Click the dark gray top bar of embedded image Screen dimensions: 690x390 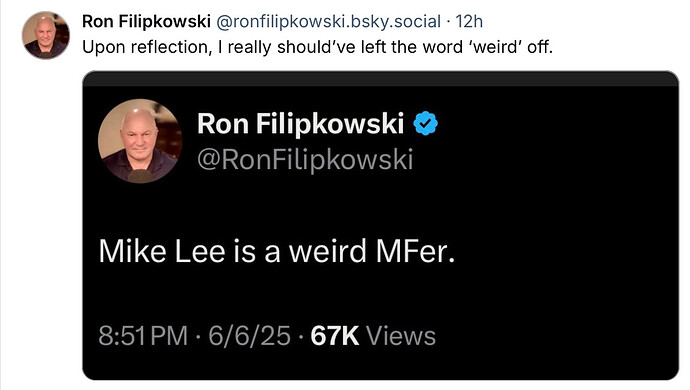tap(380, 78)
